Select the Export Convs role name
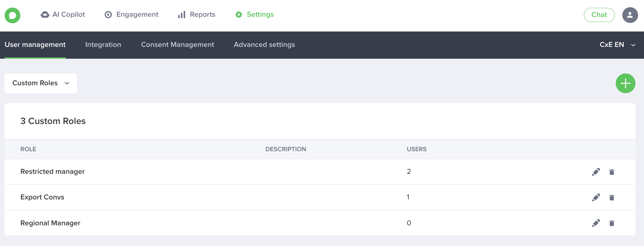The image size is (644, 246). (x=42, y=197)
